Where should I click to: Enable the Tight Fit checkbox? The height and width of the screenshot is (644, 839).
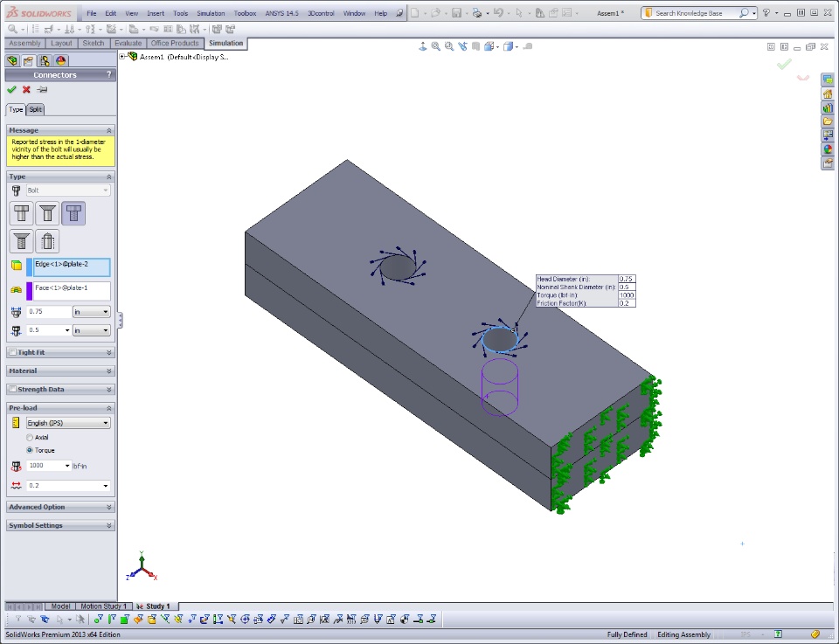pos(13,352)
